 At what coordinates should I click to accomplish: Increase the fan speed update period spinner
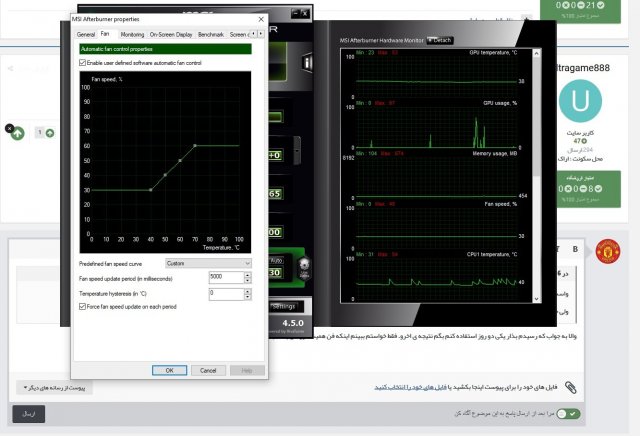tap(248, 273)
